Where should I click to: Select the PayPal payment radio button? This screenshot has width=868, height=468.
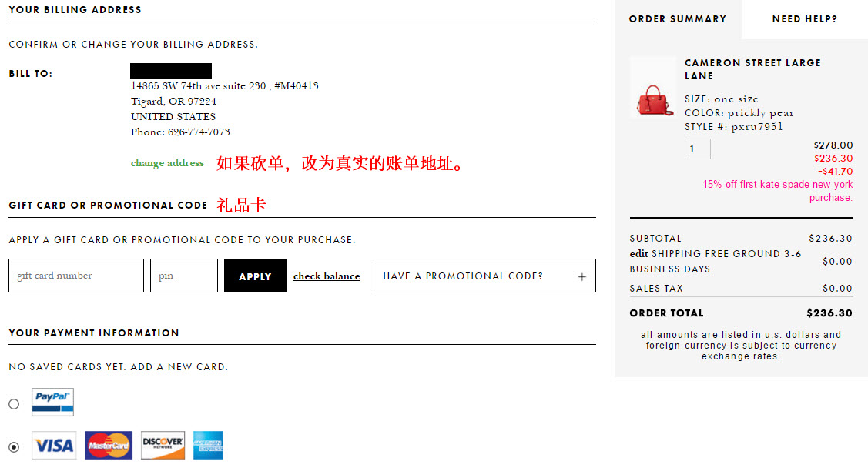click(14, 404)
